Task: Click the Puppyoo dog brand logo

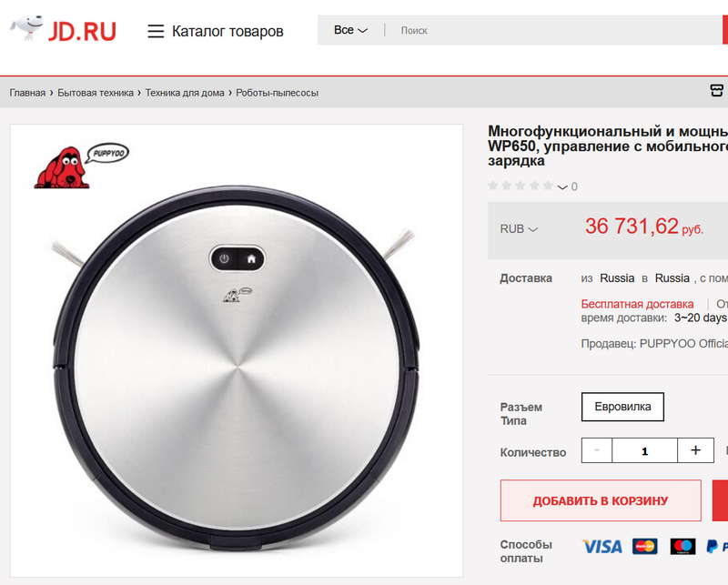Action: pyautogui.click(x=82, y=166)
